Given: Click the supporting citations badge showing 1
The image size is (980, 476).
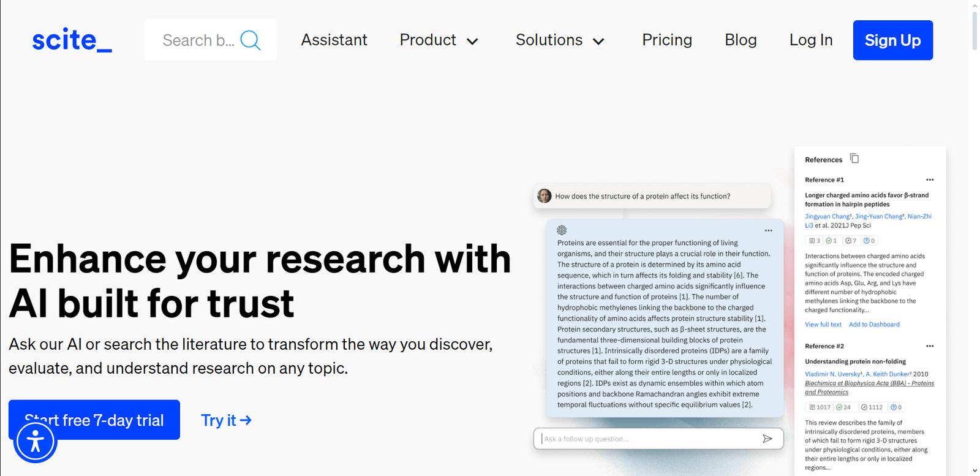Looking at the screenshot, I should [x=831, y=241].
